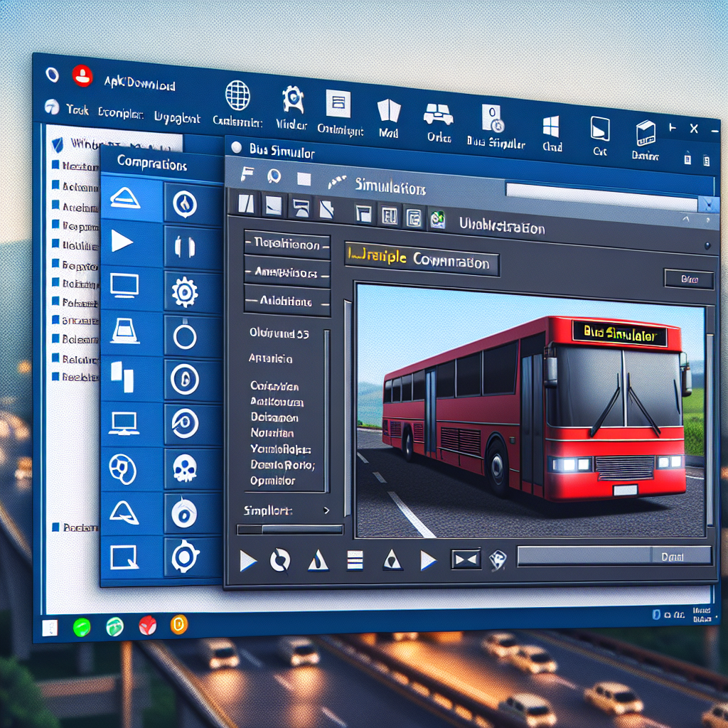Image resolution: width=728 pixels, height=728 pixels.
Task: Select the pause bars icon in Comparations
Action: [185, 246]
